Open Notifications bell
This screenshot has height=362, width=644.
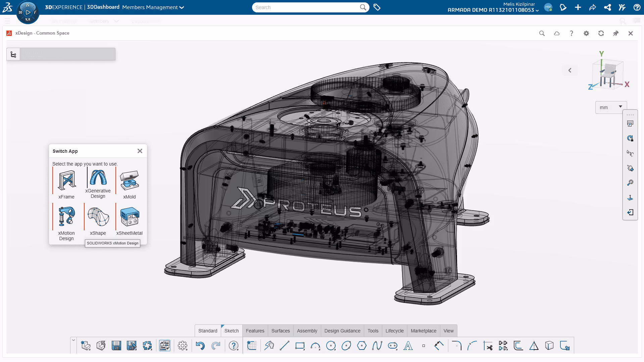click(x=563, y=7)
